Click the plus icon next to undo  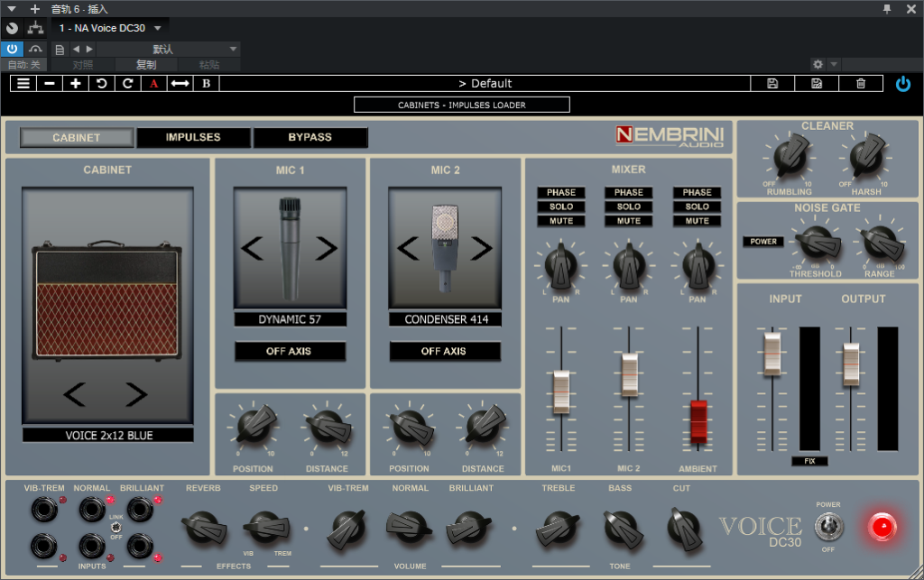point(76,84)
